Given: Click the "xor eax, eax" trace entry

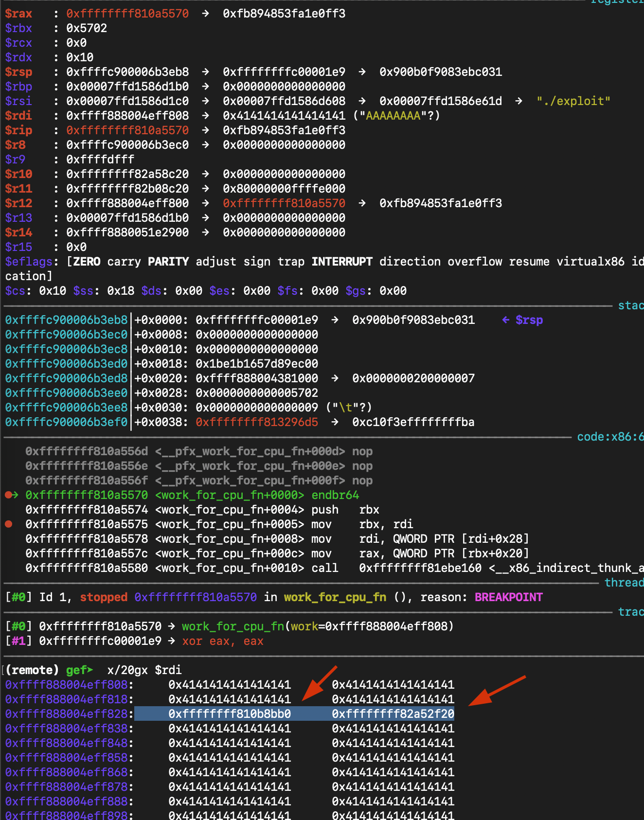Looking at the screenshot, I should click(x=223, y=641).
